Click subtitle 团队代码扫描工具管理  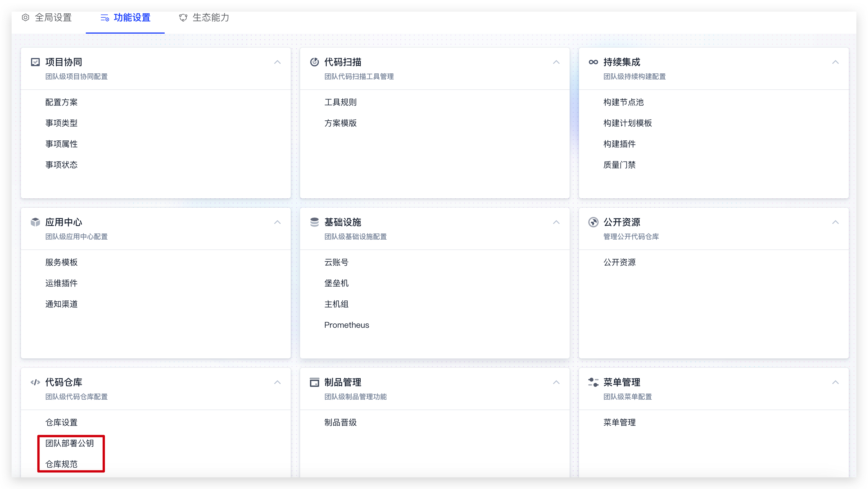point(359,77)
